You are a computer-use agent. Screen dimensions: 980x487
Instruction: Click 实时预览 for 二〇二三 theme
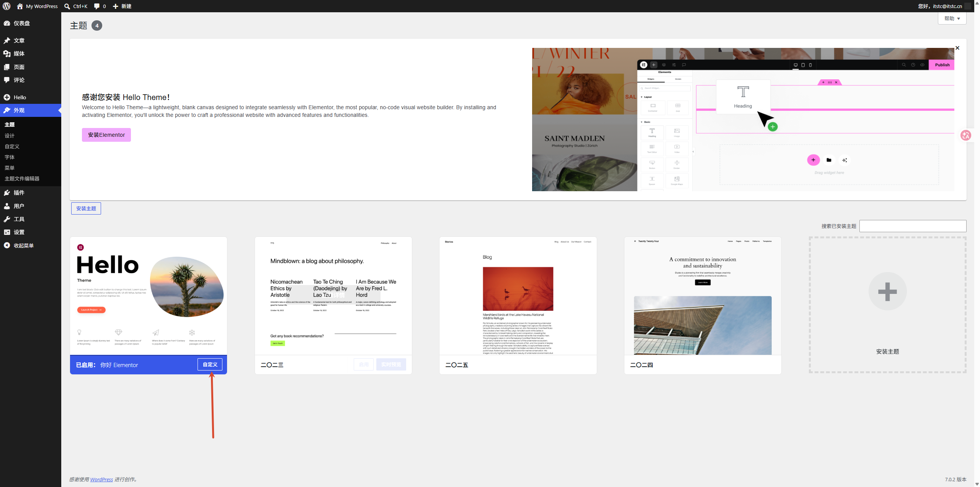click(391, 364)
